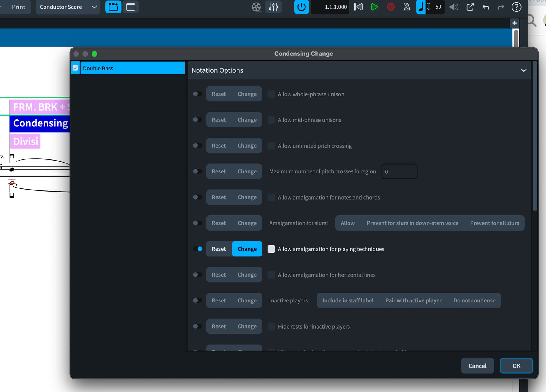Click the magnifier search icon
This screenshot has height=392, width=546.
click(x=531, y=21)
